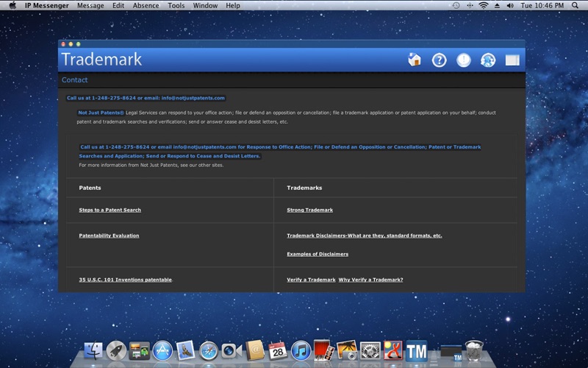Click the Tue 10:46 PM clock
This screenshot has height=368, width=588.
click(542, 6)
